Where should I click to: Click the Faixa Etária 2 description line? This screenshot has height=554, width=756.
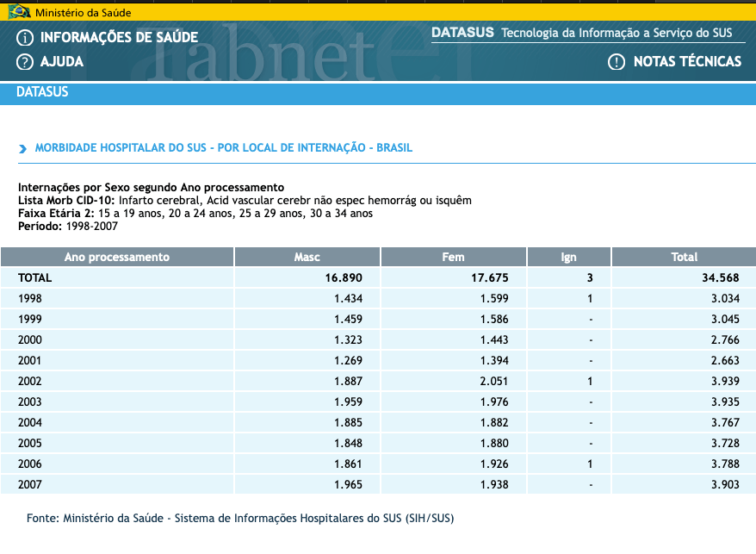pyautogui.click(x=195, y=214)
